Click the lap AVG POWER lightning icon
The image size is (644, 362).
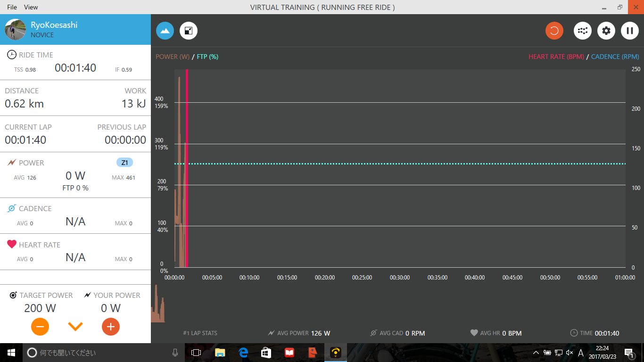pos(271,333)
